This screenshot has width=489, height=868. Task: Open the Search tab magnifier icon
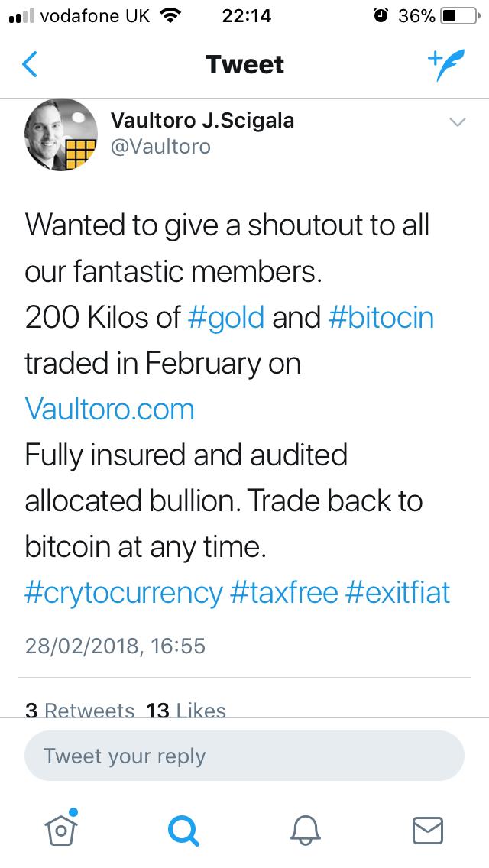(x=183, y=830)
